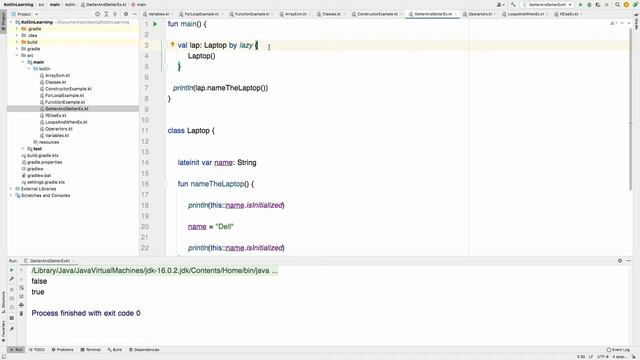Screen dimensions: 640x360
Task: Click UTF-8 encoding in status bar
Action: (x=602, y=356)
